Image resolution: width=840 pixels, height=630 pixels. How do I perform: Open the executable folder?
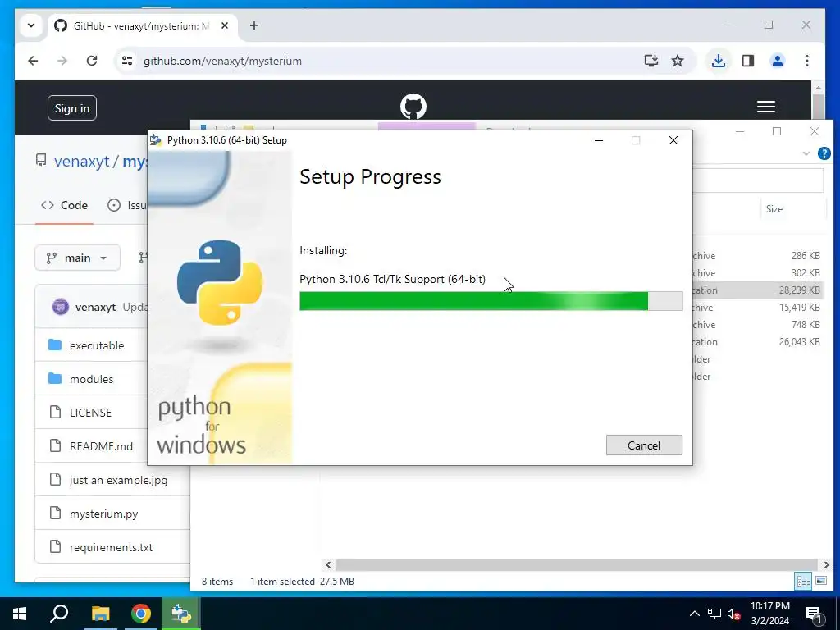tap(97, 345)
